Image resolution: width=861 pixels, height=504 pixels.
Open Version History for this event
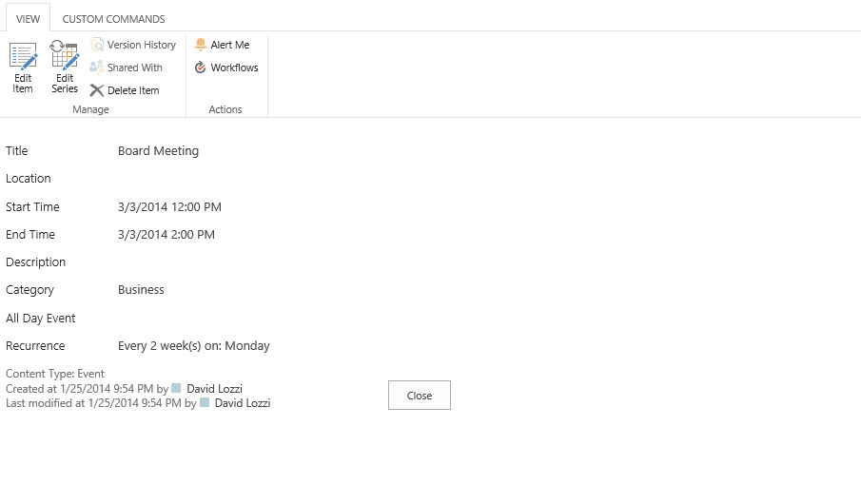pos(97,45)
